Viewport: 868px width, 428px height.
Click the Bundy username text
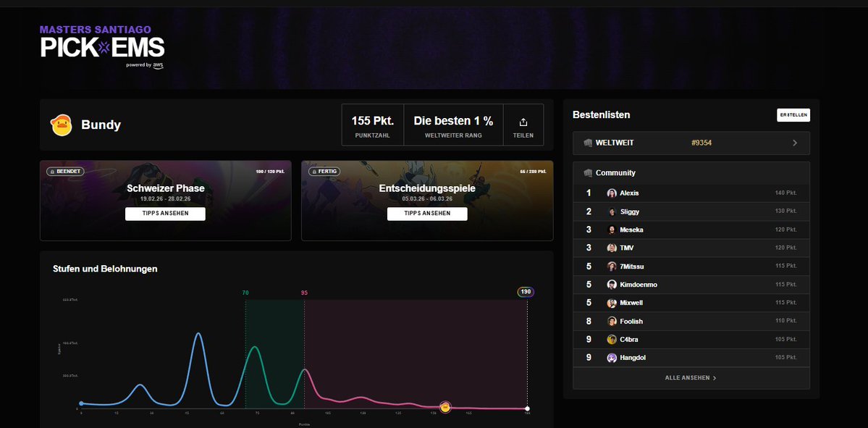pyautogui.click(x=101, y=125)
